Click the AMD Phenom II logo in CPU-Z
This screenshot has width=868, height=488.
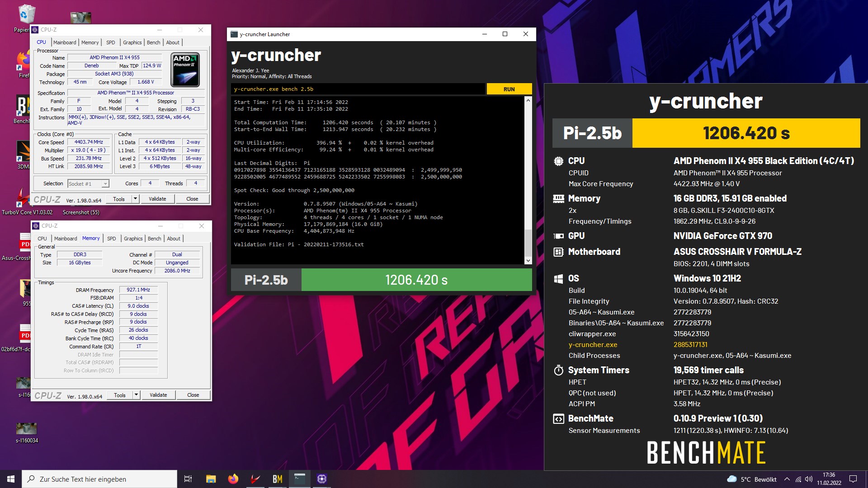click(x=185, y=70)
